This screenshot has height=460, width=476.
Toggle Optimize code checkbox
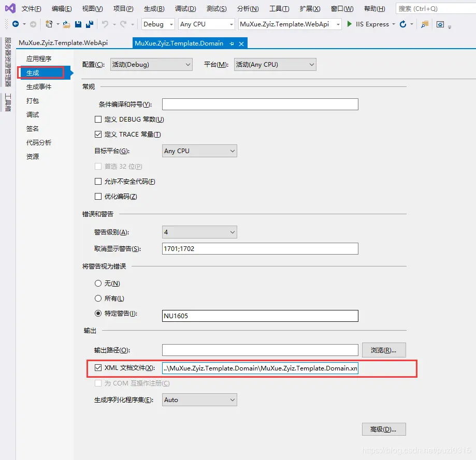[x=98, y=197]
